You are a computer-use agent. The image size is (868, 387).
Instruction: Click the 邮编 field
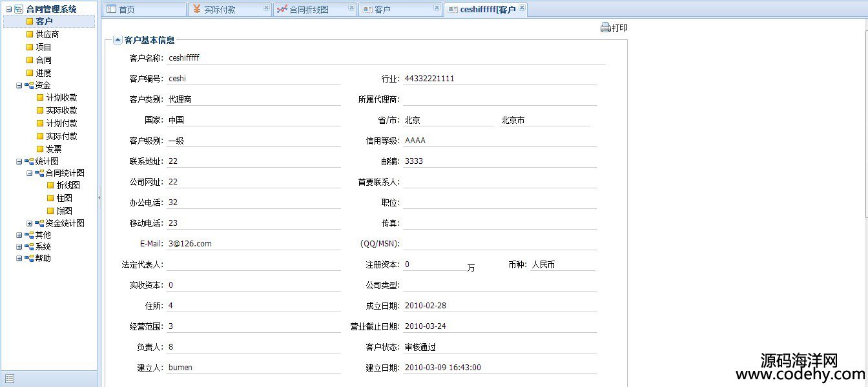[x=500, y=161]
